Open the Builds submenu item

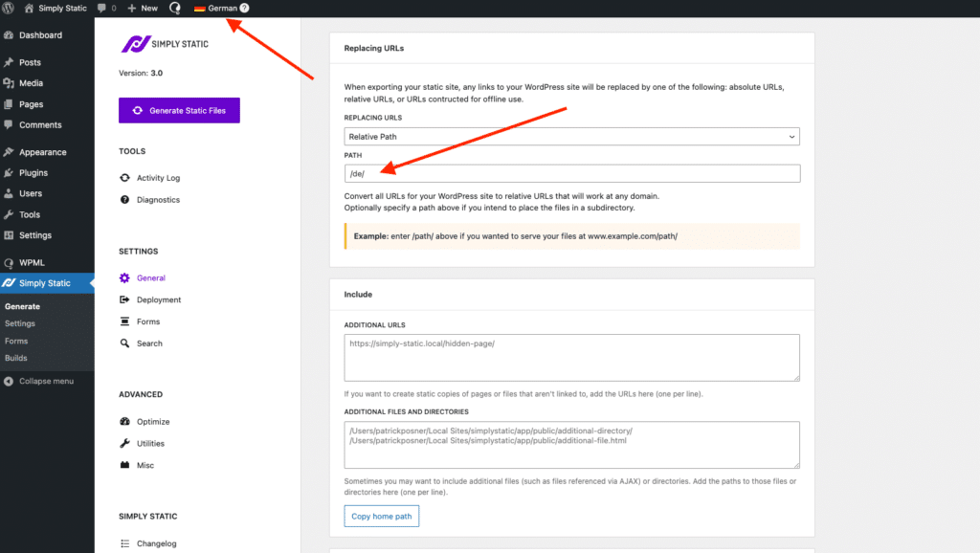click(16, 358)
